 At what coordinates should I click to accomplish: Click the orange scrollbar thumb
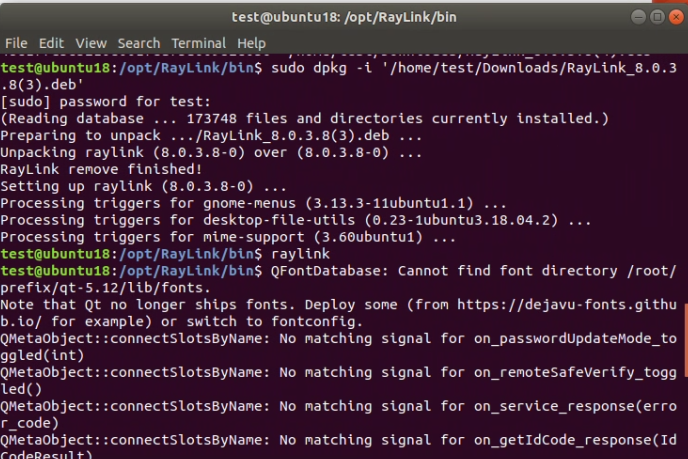[x=686, y=340]
